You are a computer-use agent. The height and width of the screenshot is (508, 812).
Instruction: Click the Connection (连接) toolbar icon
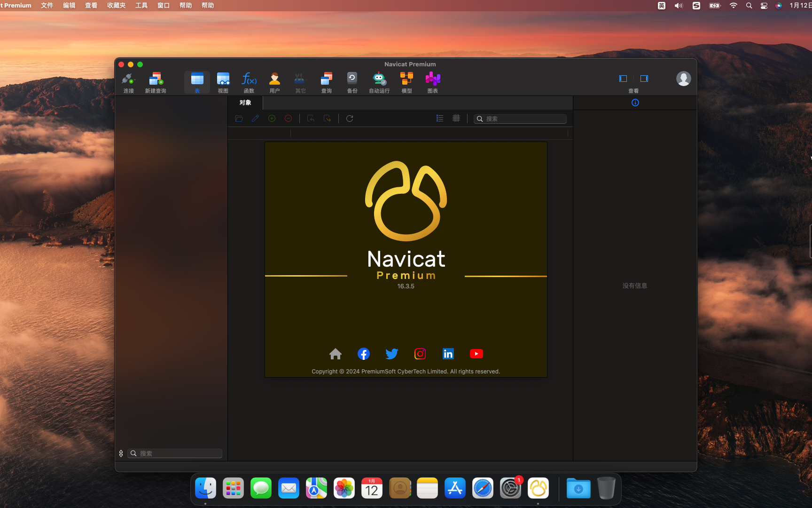coord(128,83)
